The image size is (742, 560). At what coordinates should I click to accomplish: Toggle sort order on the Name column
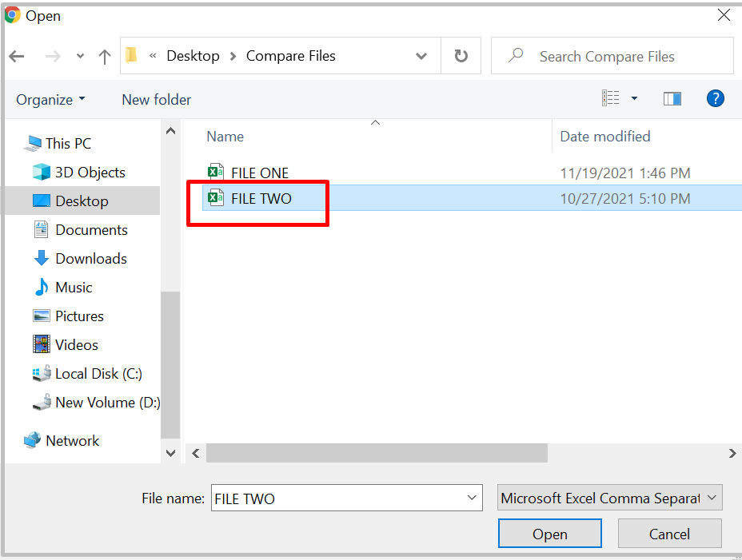[225, 137]
